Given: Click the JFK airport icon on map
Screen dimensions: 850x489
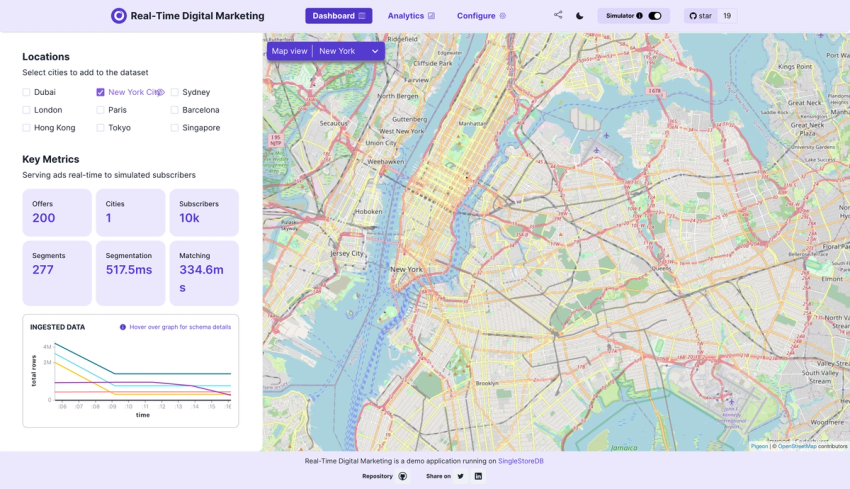Looking at the screenshot, I should coord(731,402).
